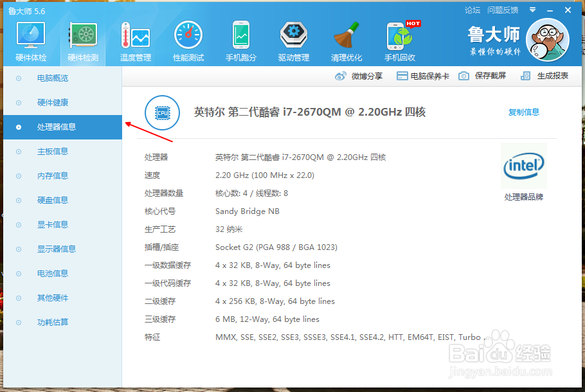Click the 电脑保养卡 card icon

coord(402,76)
